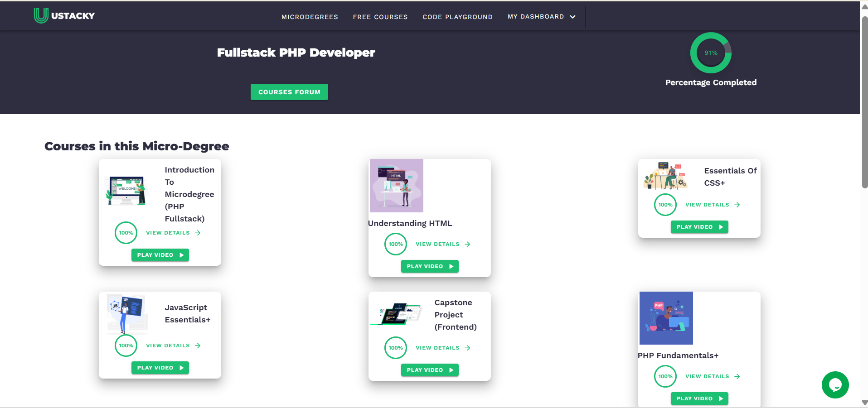Screen dimensions: 868x408
Task: Click the PHP Fundamentals+ course thumbnail
Action: pyautogui.click(x=666, y=318)
